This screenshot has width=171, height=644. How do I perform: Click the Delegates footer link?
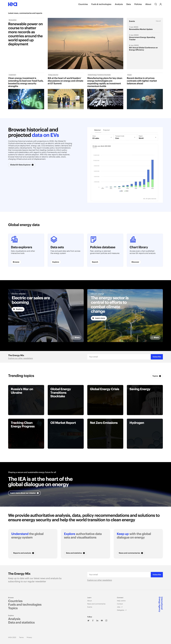point(122,610)
